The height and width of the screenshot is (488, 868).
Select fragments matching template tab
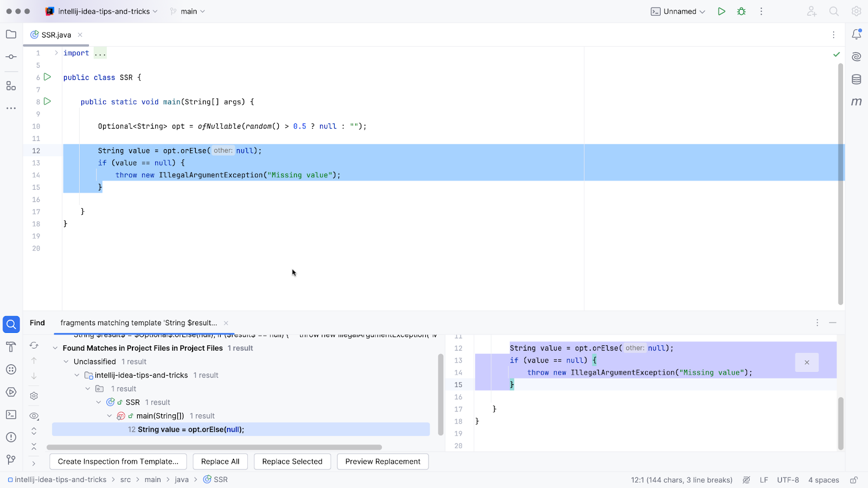[139, 323]
